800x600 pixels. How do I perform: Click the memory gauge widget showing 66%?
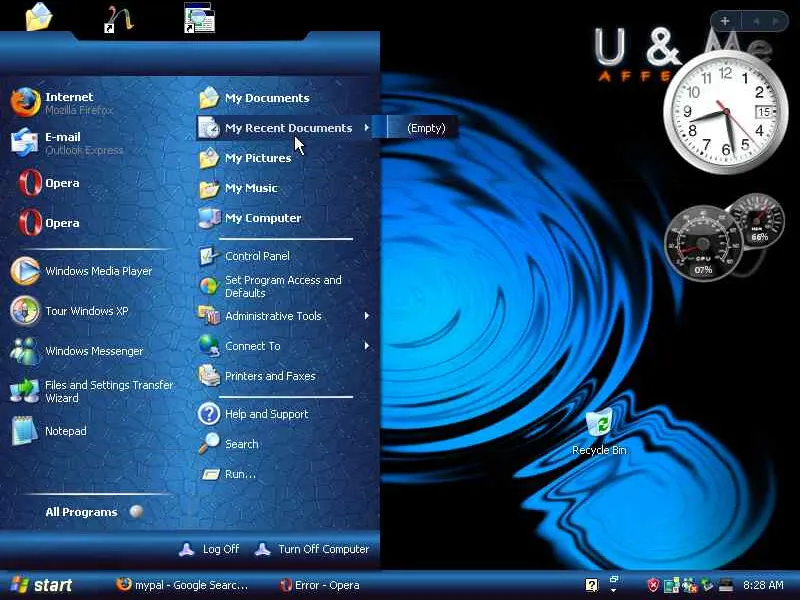pyautogui.click(x=759, y=220)
